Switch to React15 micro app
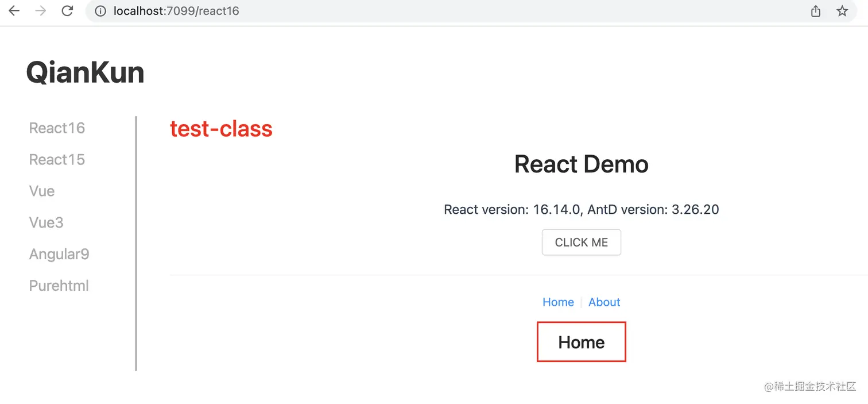 57,159
